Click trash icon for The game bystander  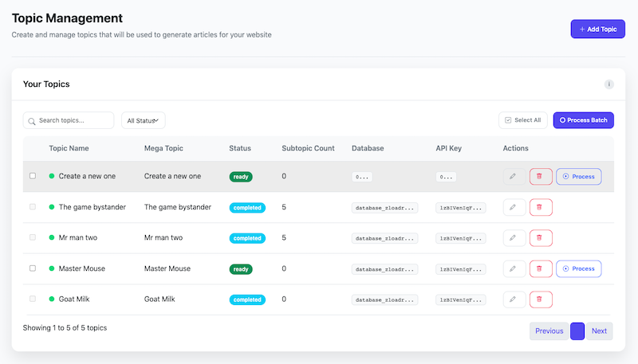point(540,207)
